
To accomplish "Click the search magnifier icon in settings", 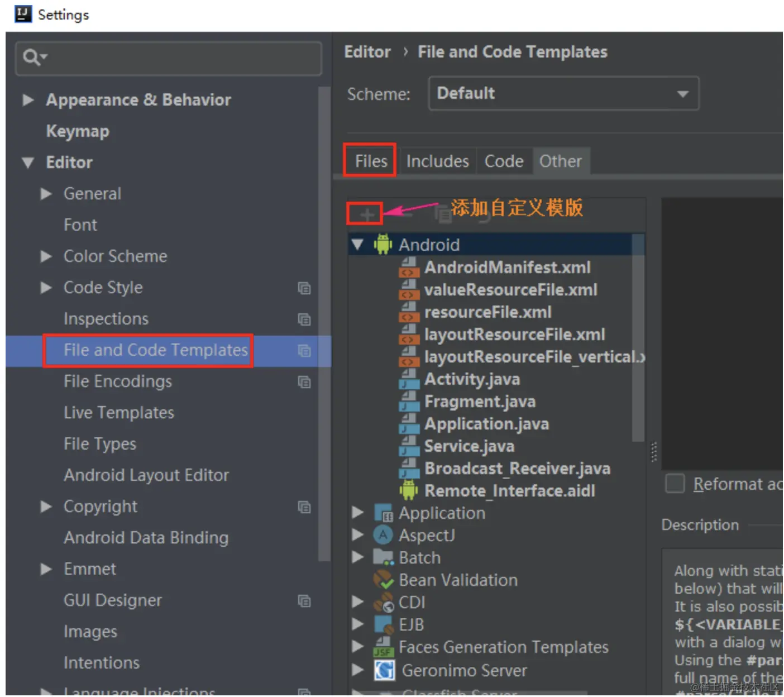I will (35, 58).
